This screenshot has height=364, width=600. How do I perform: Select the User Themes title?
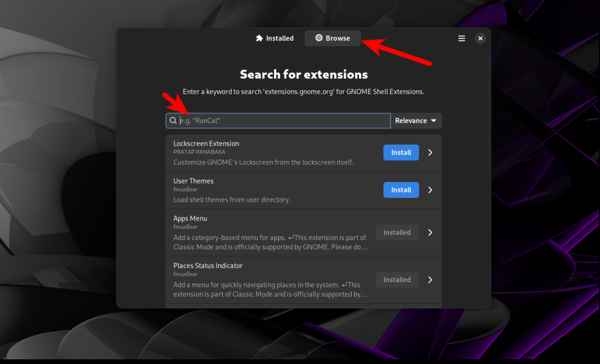tap(193, 181)
